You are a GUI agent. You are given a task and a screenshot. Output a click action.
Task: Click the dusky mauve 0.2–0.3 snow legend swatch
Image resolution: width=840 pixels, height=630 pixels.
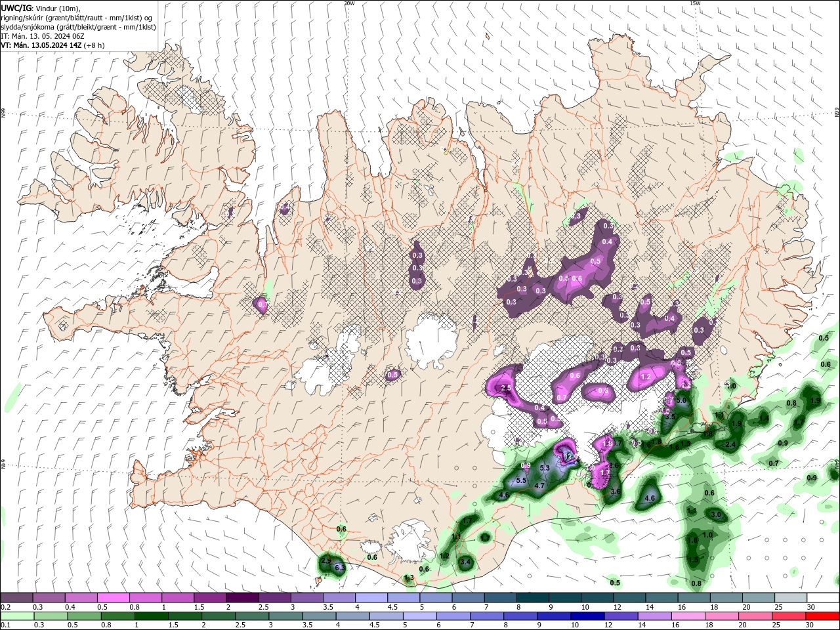(17, 598)
